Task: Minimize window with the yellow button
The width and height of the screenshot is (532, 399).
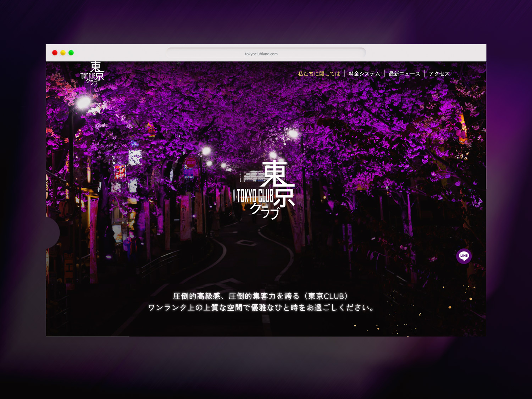Action: coord(63,53)
